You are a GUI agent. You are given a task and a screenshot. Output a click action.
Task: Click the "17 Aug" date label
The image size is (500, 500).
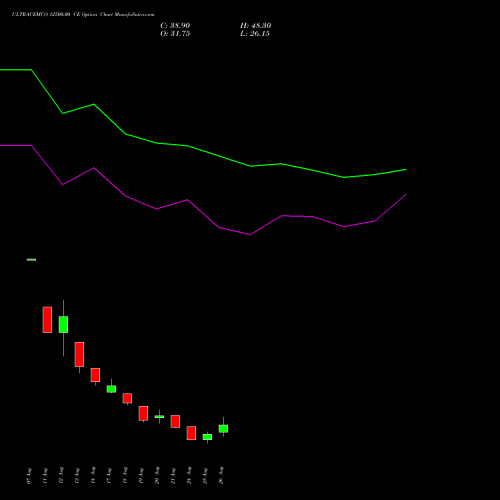109,476
